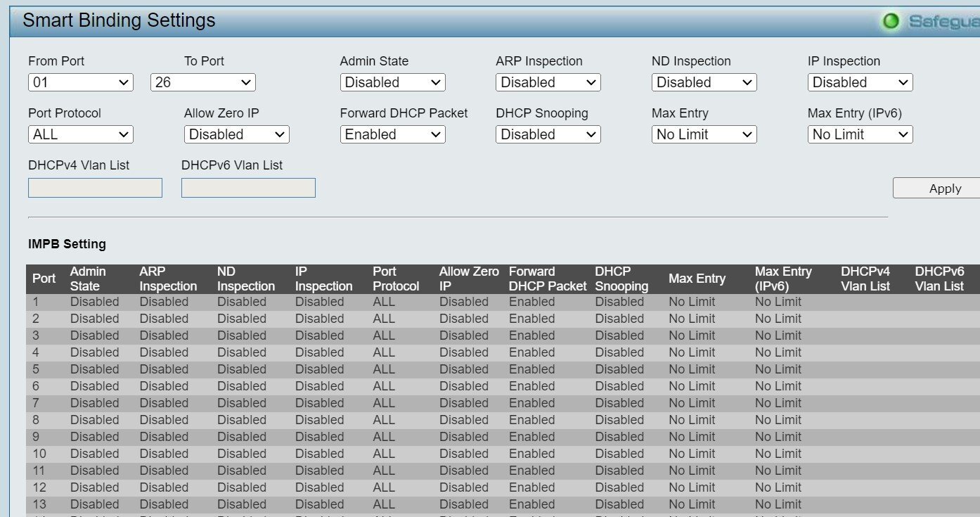Open the DHCP Snooping dropdown
This screenshot has height=517, width=980.
[548, 134]
